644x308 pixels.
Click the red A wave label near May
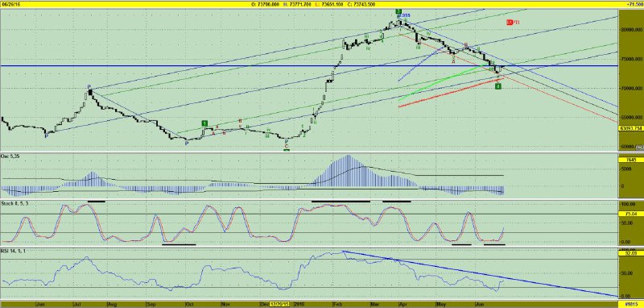click(453, 62)
